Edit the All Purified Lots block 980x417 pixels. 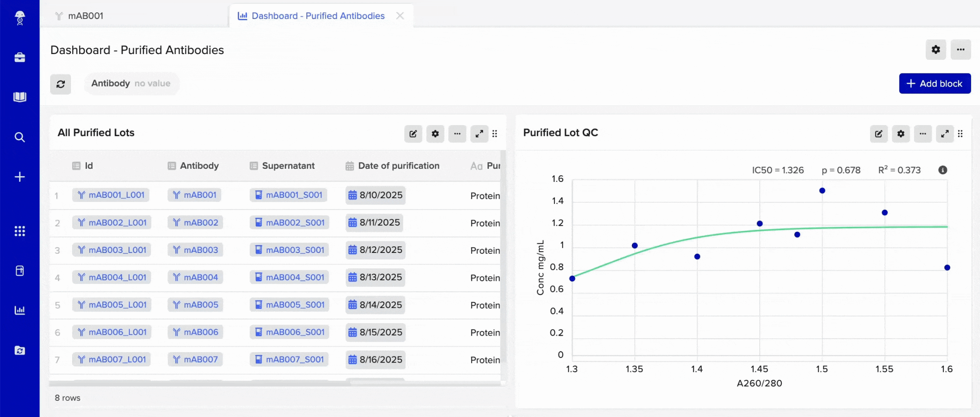coord(413,134)
